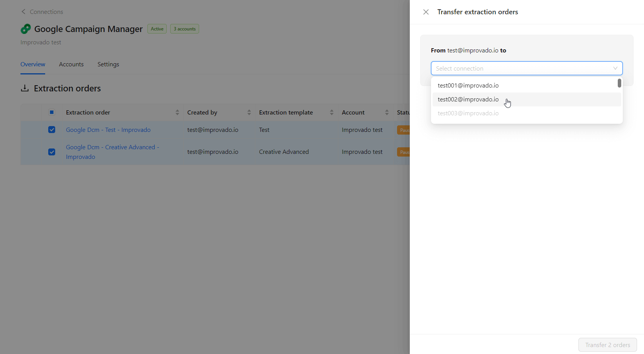Click the dropdown list scrollbar
644x354 pixels.
click(x=619, y=83)
